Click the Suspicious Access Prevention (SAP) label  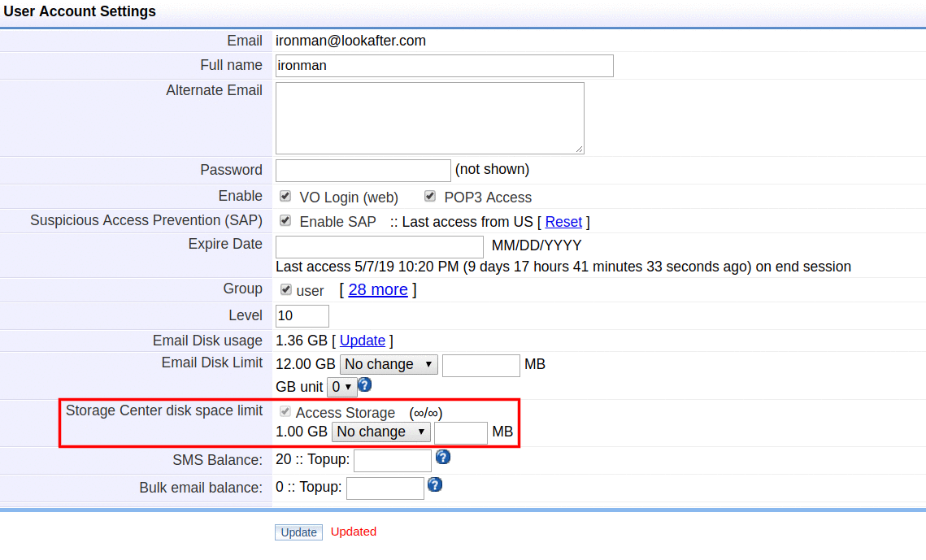coord(146,220)
